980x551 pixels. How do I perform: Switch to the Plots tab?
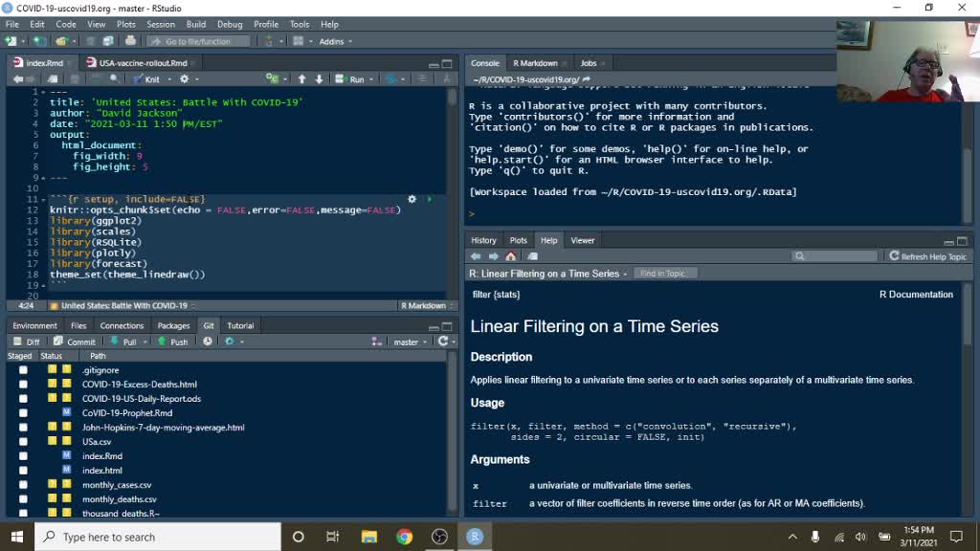(518, 240)
